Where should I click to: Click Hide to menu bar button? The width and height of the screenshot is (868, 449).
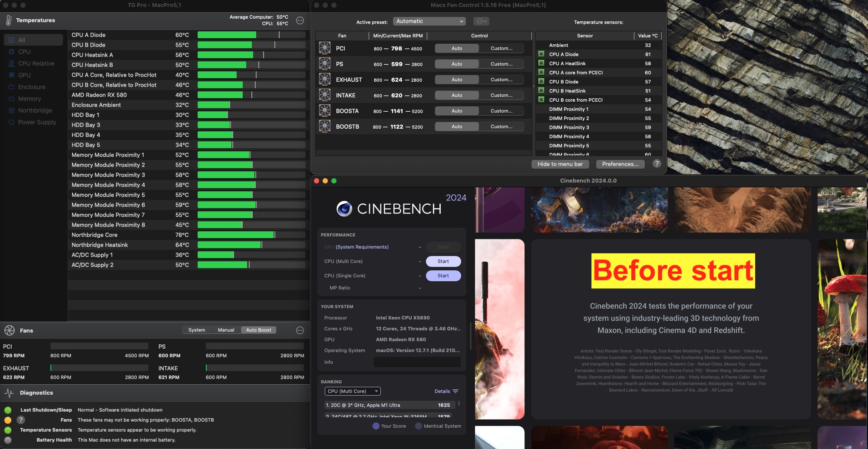(560, 164)
